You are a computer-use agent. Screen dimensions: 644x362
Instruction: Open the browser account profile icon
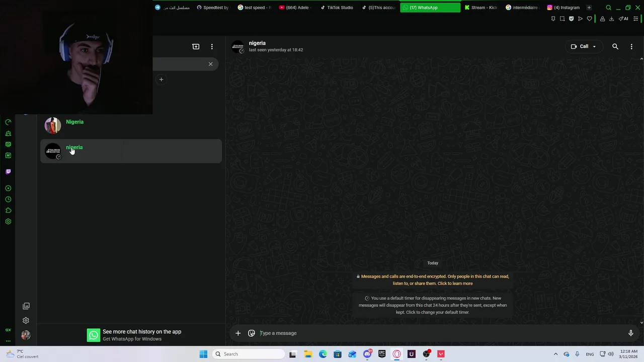click(602, 19)
